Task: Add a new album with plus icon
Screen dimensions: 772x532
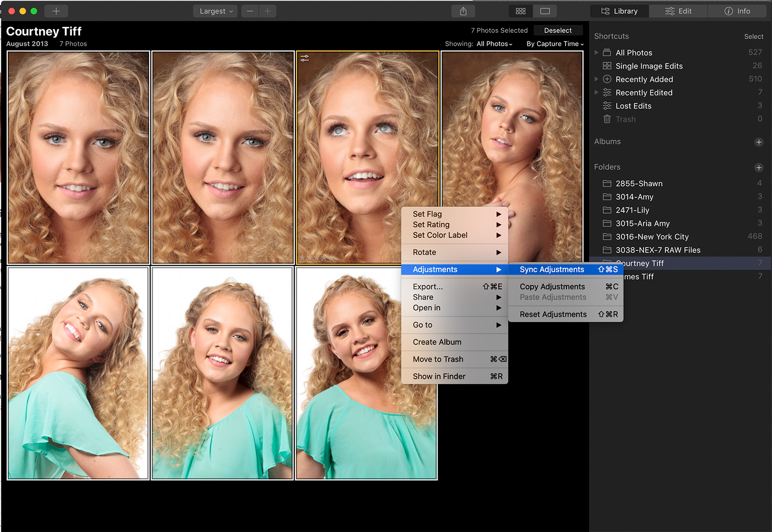Action: (758, 142)
